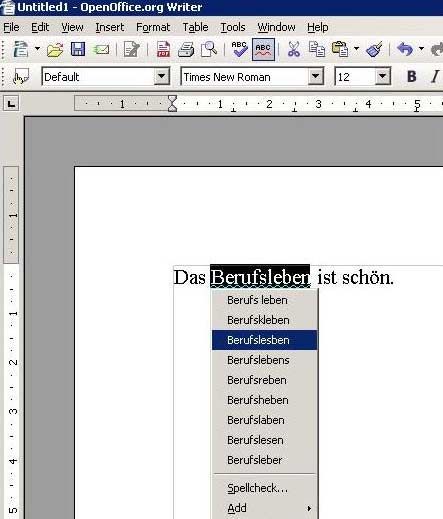
Task: Click the Edit File icon
Action: tap(131, 49)
